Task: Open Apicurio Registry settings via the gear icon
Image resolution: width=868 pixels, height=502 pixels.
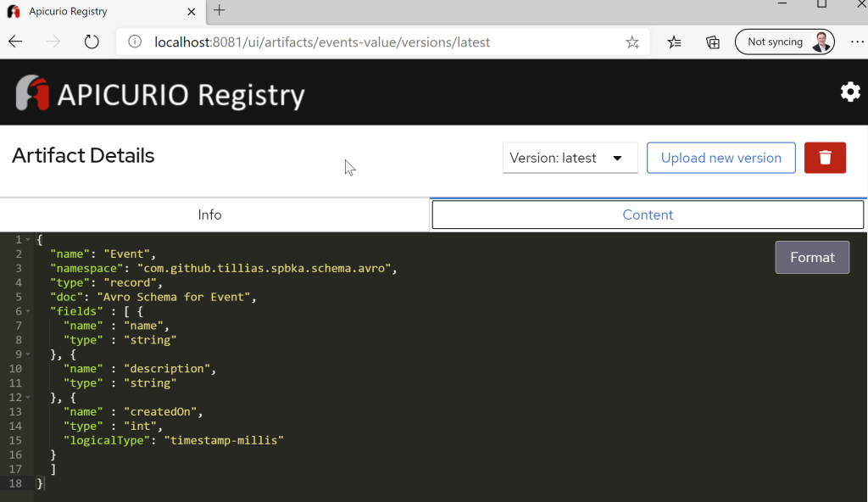Action: pyautogui.click(x=850, y=92)
